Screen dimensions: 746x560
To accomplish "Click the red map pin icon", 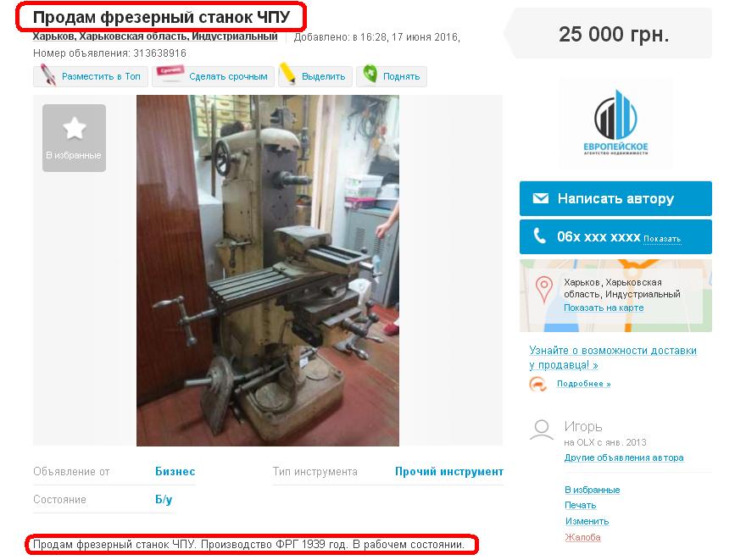I will 543,290.
